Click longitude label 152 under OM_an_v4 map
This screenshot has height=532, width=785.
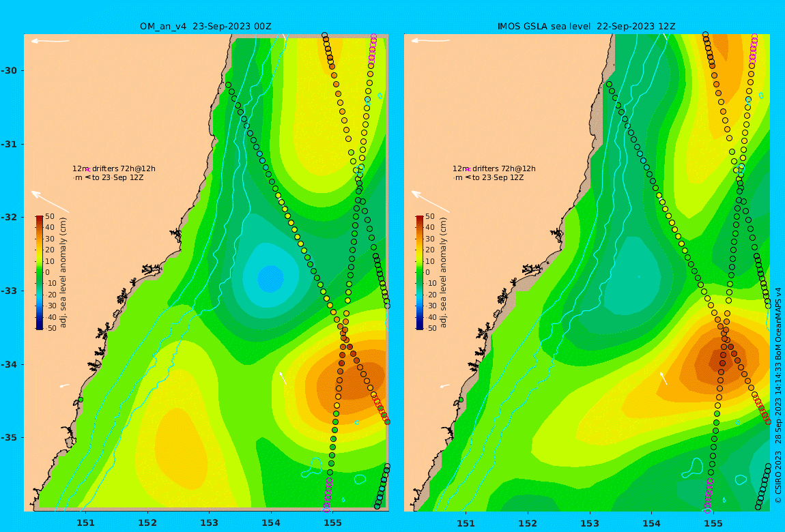[147, 523]
